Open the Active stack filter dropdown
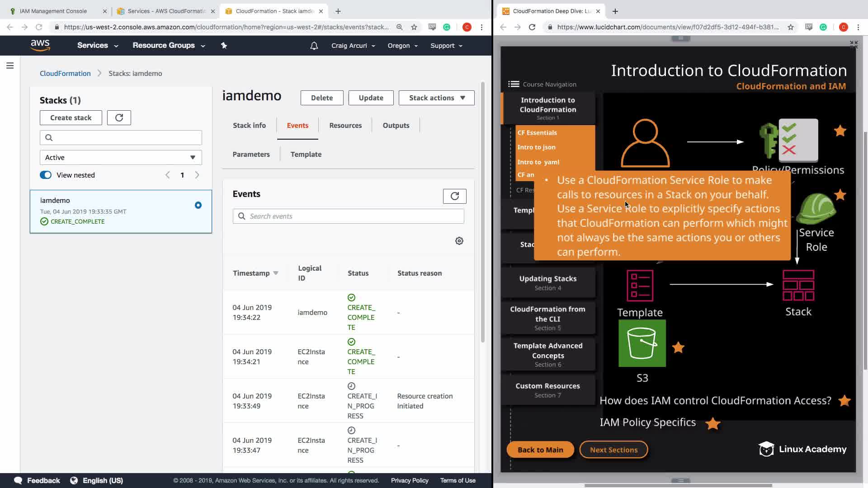 121,157
